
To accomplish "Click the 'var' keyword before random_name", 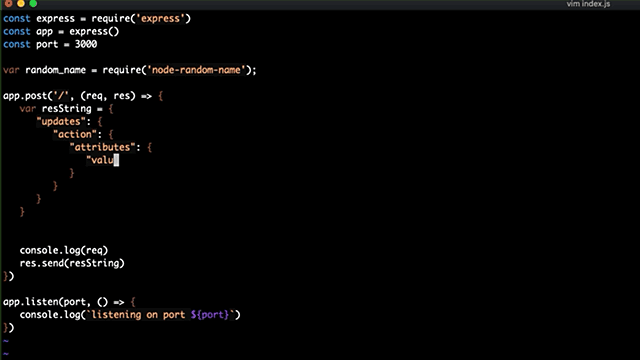I will 11,70.
